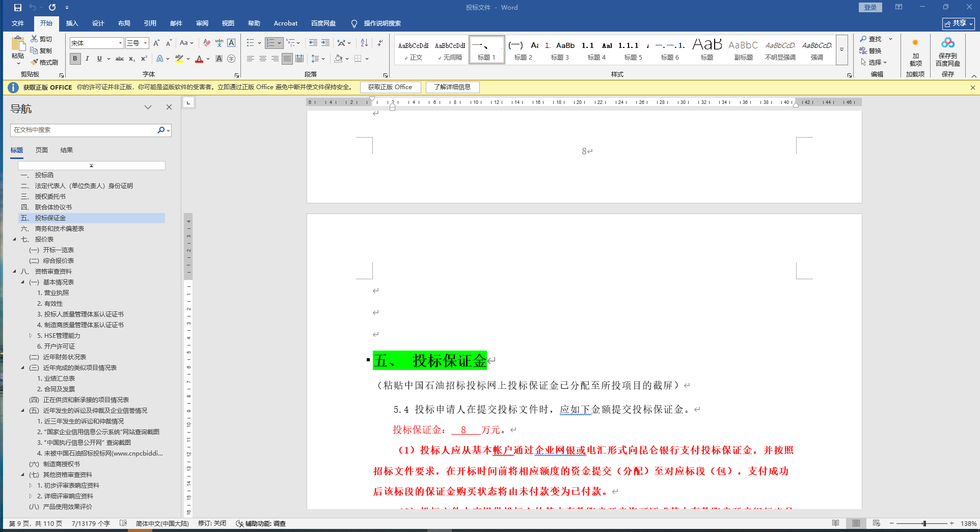Screen dimensions: 980x532
Task: Click the undo arrow in title bar
Action: coord(33,8)
